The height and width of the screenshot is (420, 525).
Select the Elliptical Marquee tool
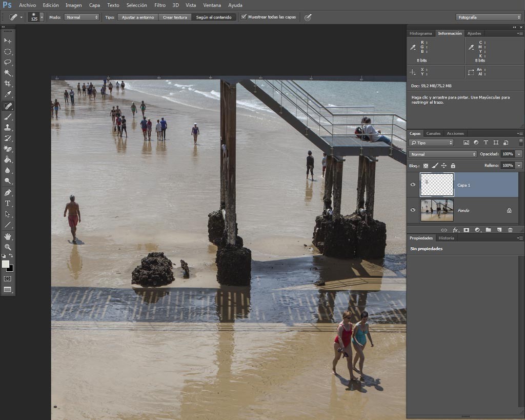click(8, 52)
